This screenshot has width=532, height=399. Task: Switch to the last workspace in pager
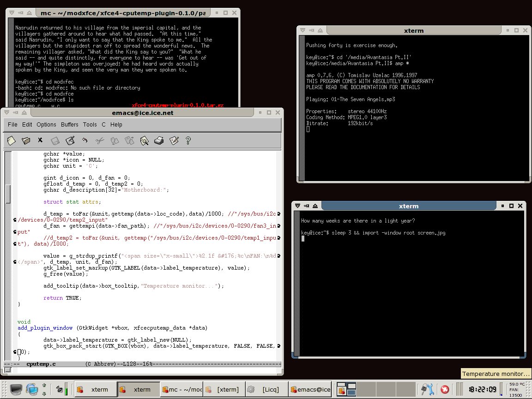pyautogui.click(x=406, y=389)
